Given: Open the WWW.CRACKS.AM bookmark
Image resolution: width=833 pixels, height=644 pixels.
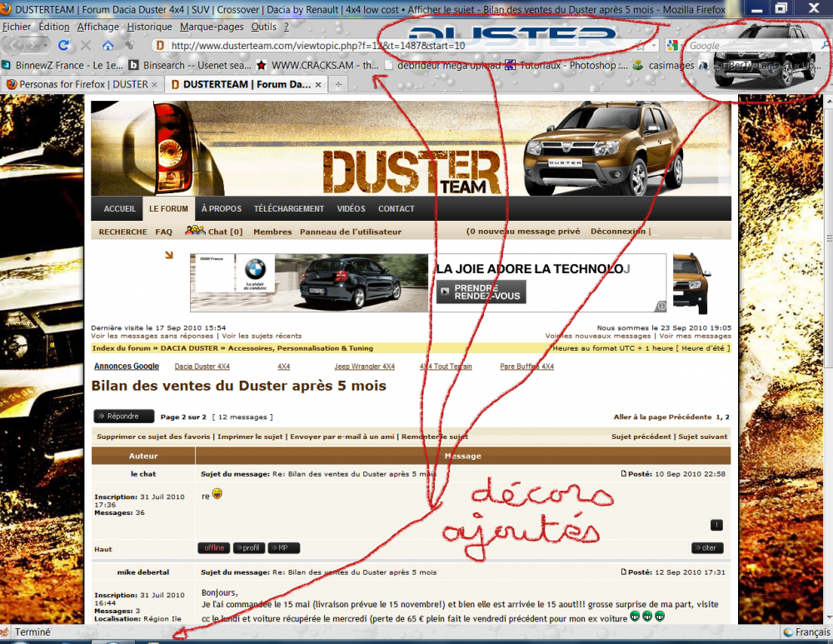Looking at the screenshot, I should [x=317, y=65].
